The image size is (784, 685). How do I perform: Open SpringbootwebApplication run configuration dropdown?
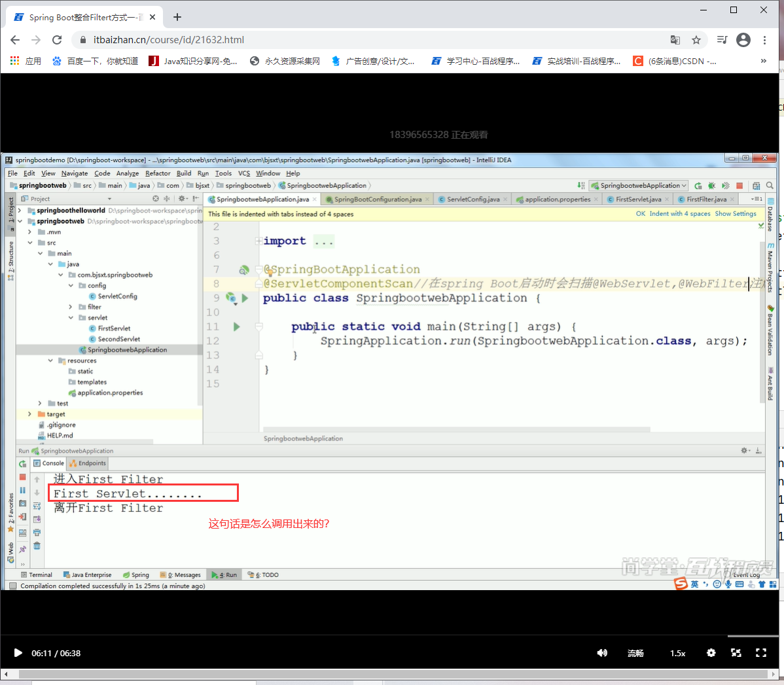click(639, 186)
